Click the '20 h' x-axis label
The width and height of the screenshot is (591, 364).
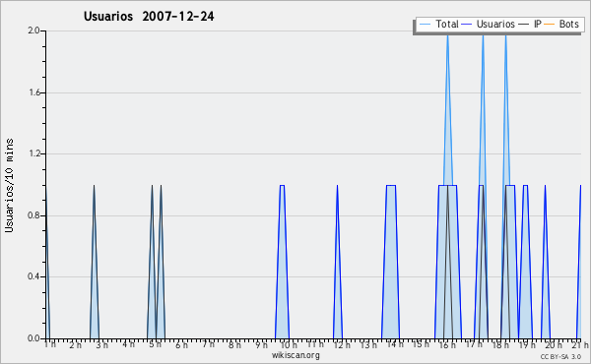tap(553, 344)
